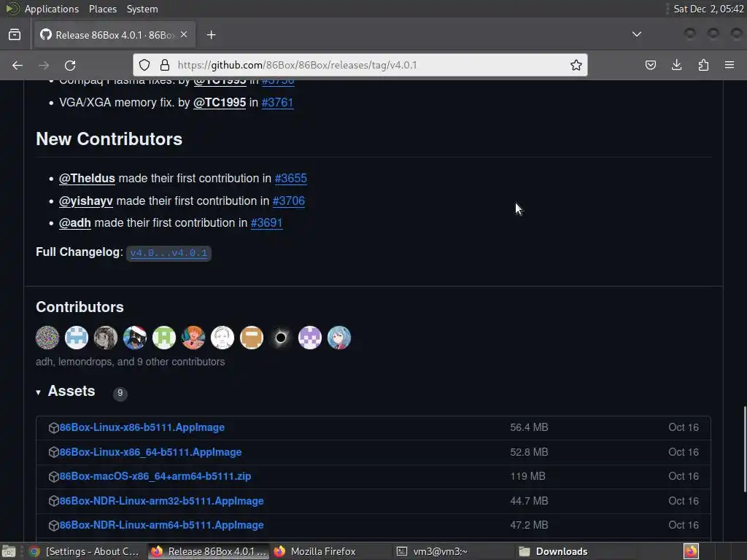
Task: Close the Release 86Box 4.0.1 tab
Action: [184, 35]
